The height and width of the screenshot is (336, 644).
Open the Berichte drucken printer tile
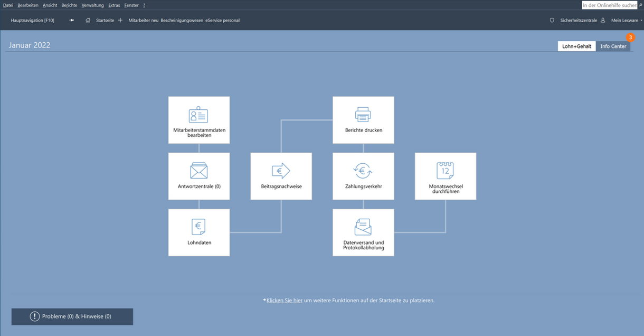click(x=363, y=120)
